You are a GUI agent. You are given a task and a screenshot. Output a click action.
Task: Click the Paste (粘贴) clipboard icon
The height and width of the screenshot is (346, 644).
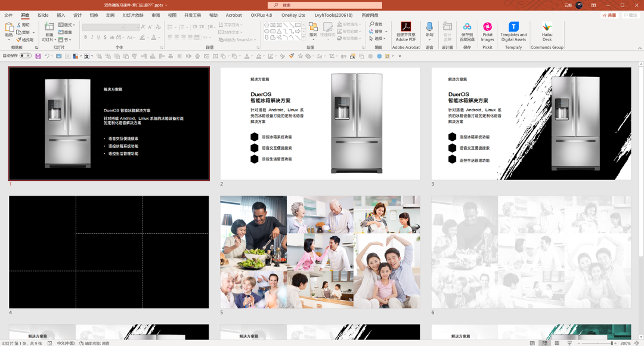pos(9,28)
